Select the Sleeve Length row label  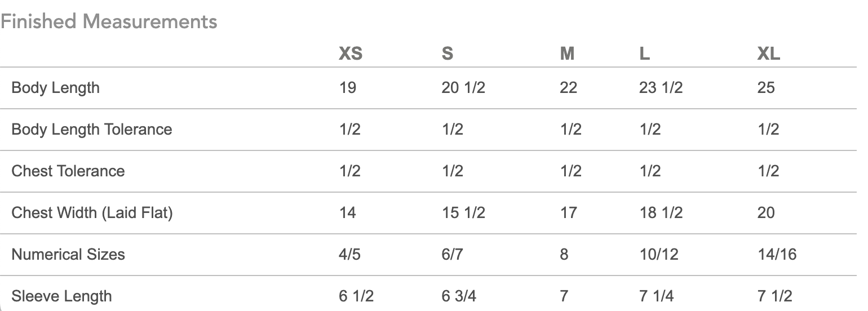pos(61,296)
